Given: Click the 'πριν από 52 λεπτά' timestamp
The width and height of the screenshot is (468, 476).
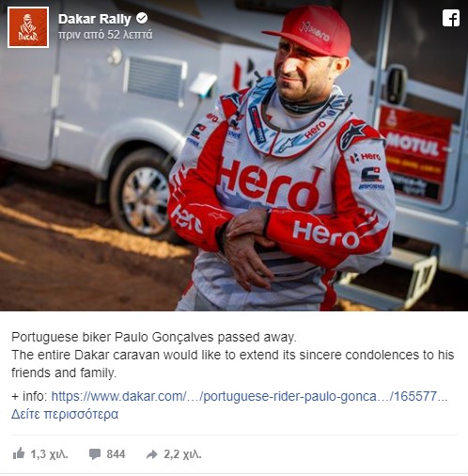Looking at the screenshot, I should tap(105, 35).
